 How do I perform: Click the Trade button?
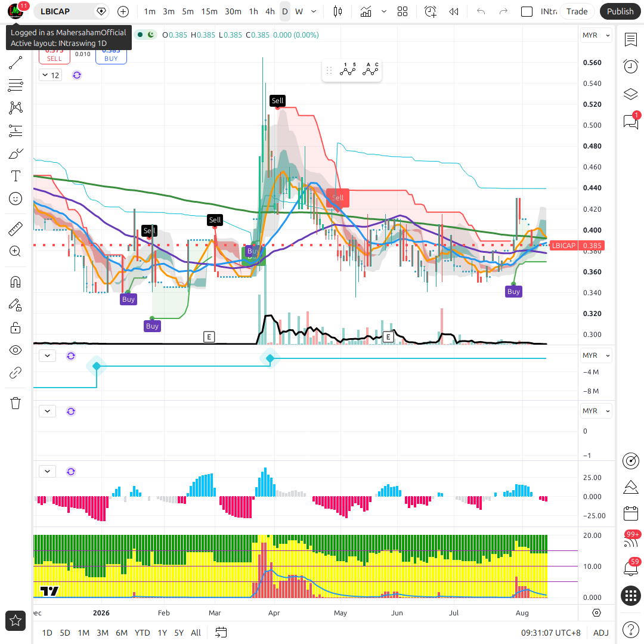(577, 11)
